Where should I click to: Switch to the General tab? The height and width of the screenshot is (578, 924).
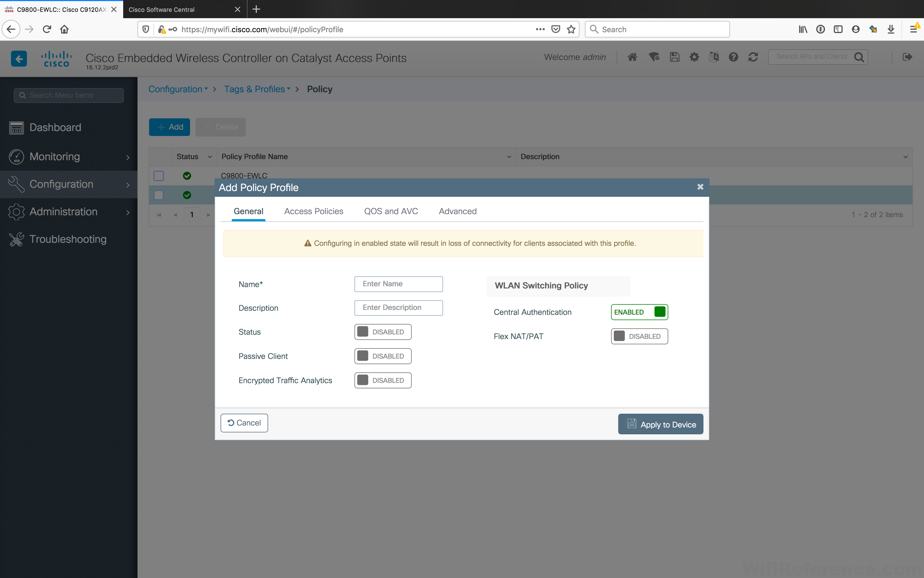click(248, 211)
